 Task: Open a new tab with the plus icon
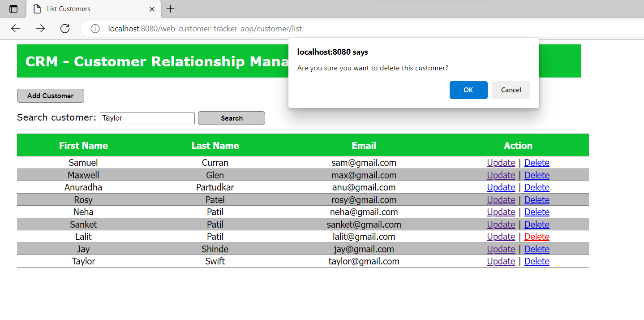[171, 9]
